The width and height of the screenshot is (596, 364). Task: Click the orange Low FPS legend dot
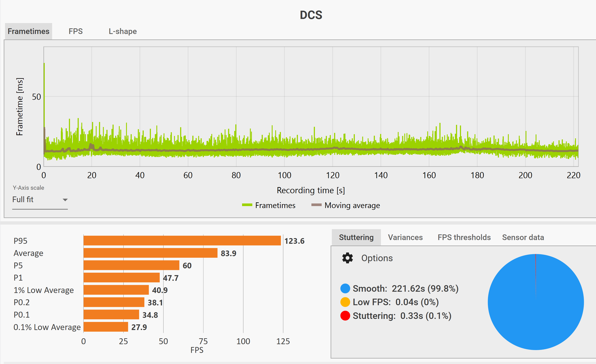tap(345, 302)
